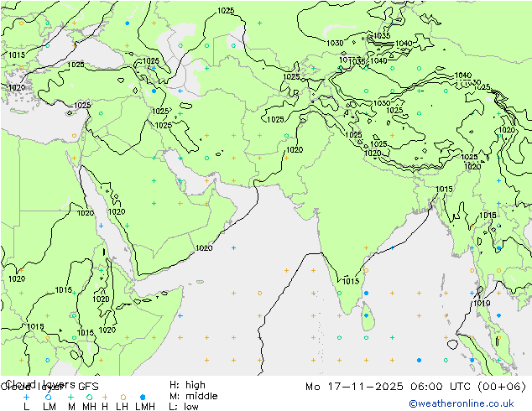Click the '1015' isobar label over Bangladesh
The image size is (532, 411).
(x=444, y=189)
